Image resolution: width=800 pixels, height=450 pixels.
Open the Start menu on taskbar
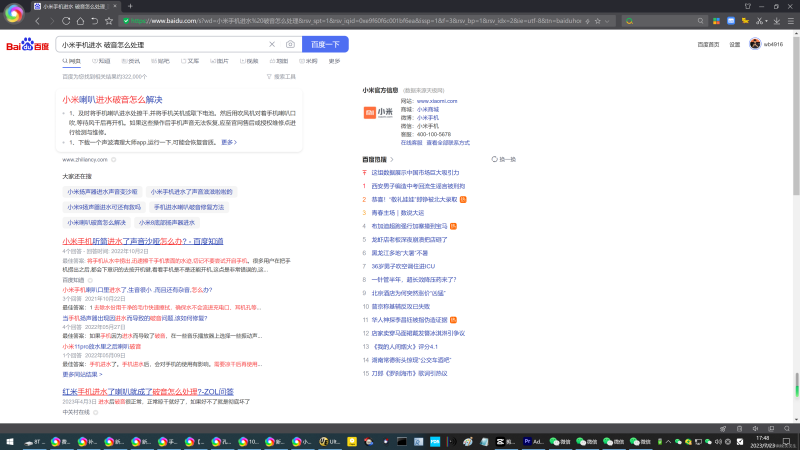tap(12, 440)
